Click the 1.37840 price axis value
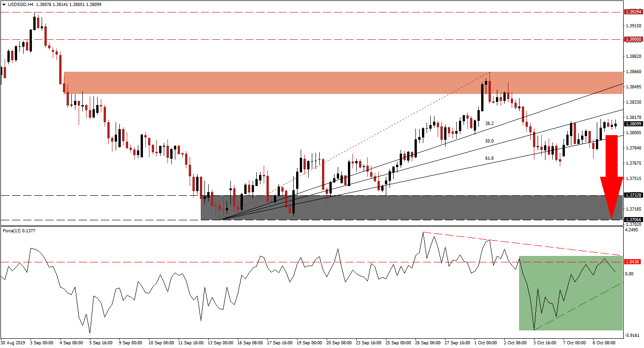644x348 pixels. pos(633,148)
